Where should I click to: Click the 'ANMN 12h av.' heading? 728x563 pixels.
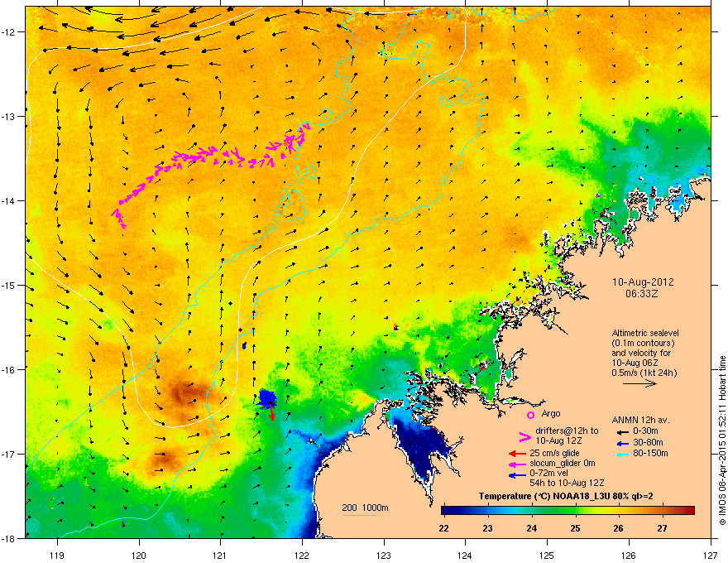[x=640, y=420]
